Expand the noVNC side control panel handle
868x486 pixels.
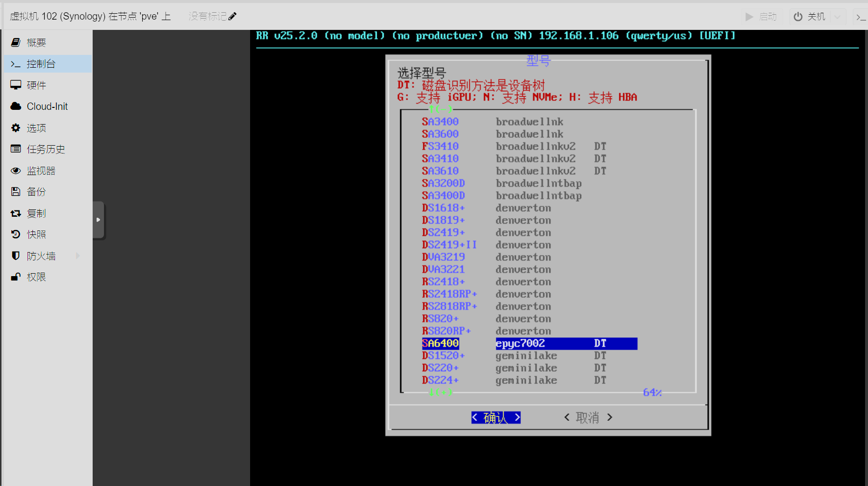[99, 220]
